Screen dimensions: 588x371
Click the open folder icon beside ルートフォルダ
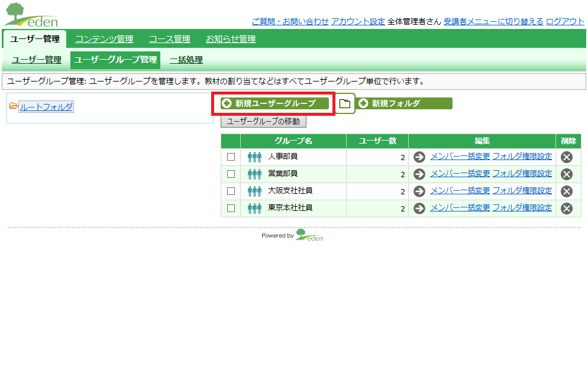coord(14,106)
